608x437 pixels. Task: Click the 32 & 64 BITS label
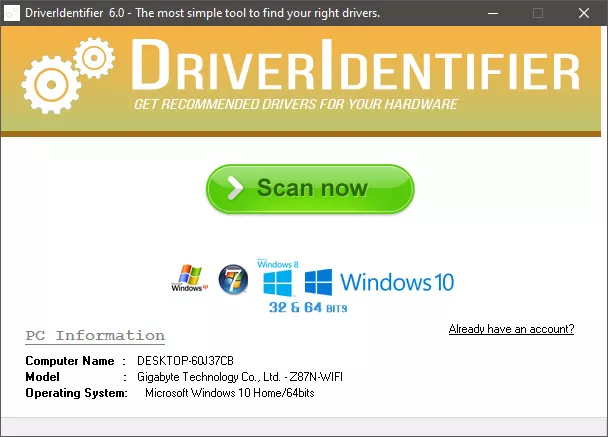pyautogui.click(x=308, y=307)
